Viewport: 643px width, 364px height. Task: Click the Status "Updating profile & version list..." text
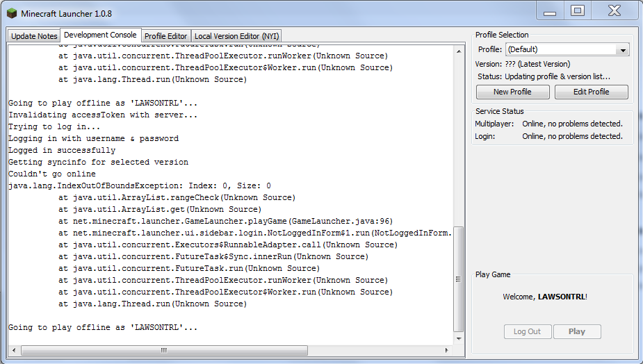[x=557, y=76]
